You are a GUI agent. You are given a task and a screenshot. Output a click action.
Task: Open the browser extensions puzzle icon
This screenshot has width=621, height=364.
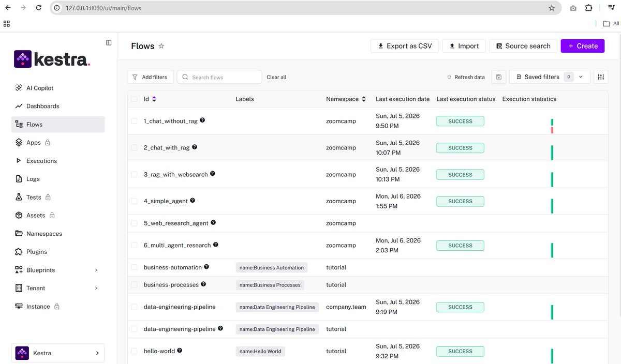[x=588, y=8]
